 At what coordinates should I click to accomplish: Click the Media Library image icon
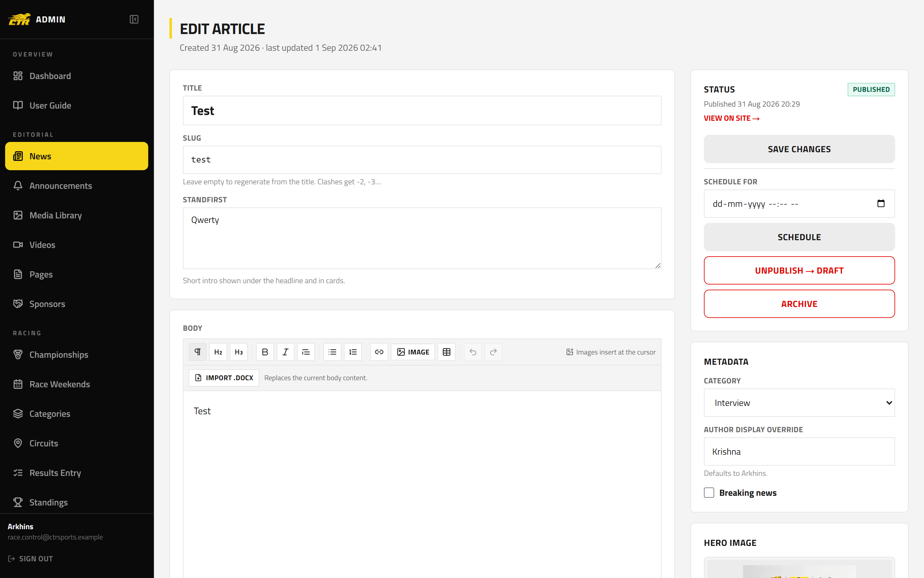point(18,215)
